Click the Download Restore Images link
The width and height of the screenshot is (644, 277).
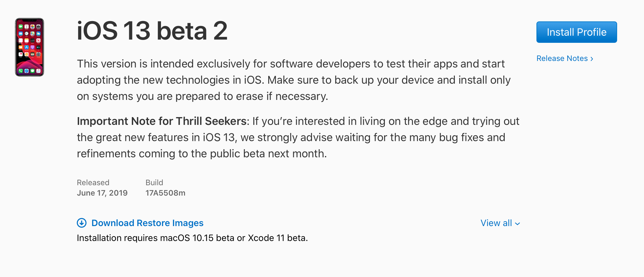tap(147, 223)
